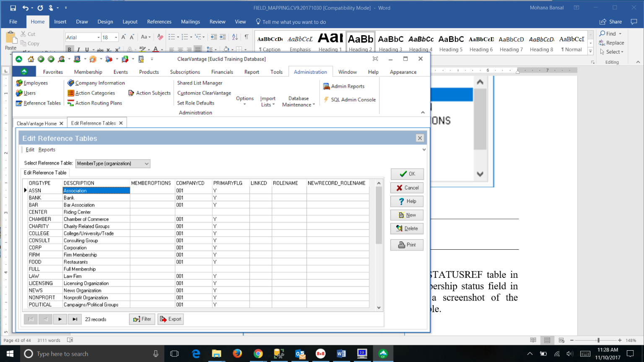Screen dimensions: 644x362
Task: Click Set Role Defaults
Action: tap(195, 103)
